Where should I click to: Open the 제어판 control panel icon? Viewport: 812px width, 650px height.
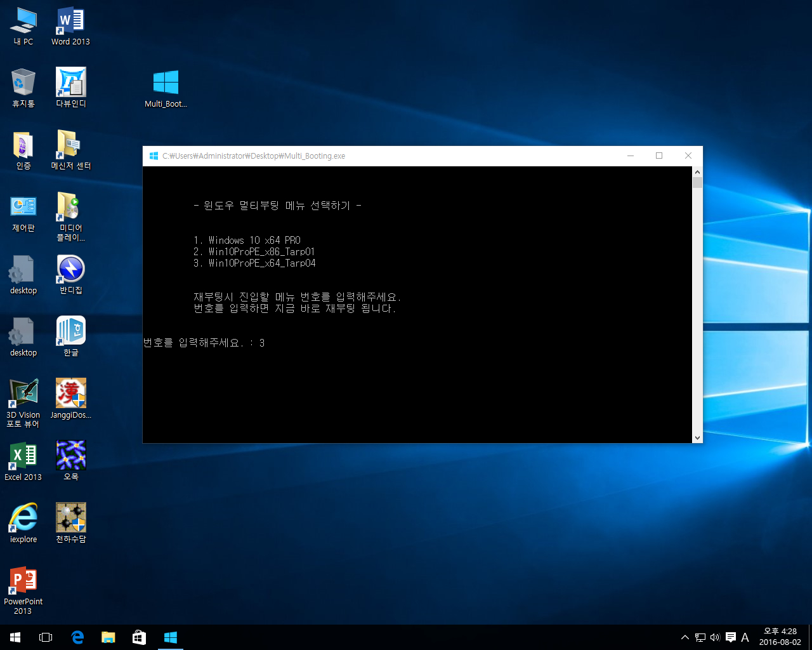click(23, 213)
